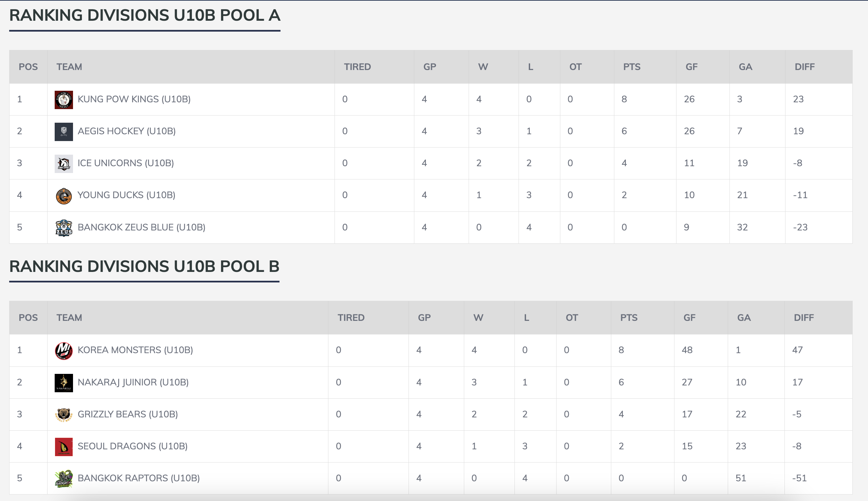Click the Bangkok Zeus Blue logo

64,228
